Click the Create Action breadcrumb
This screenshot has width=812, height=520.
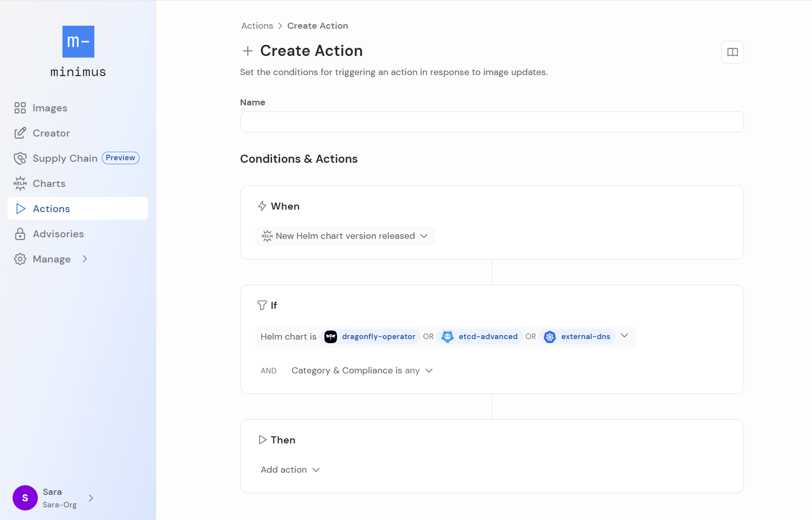tap(317, 26)
